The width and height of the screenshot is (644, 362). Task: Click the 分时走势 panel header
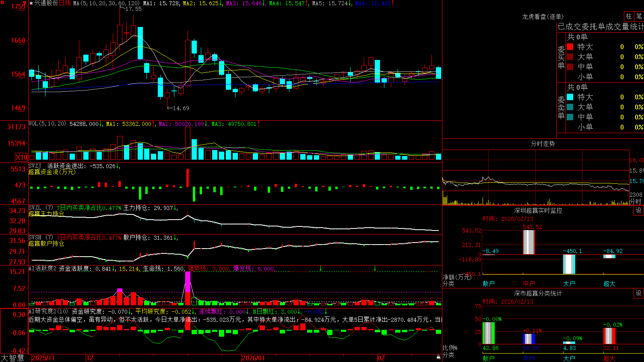click(543, 144)
